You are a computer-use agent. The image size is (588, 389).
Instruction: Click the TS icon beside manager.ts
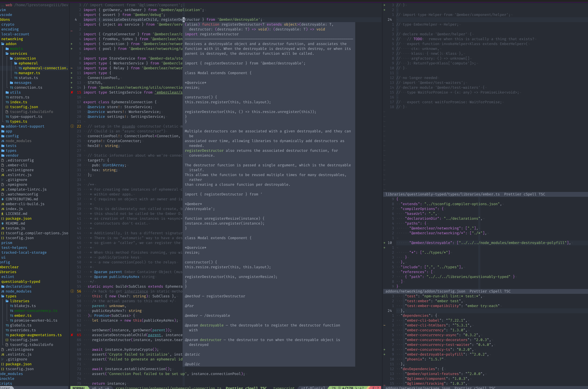16,73
